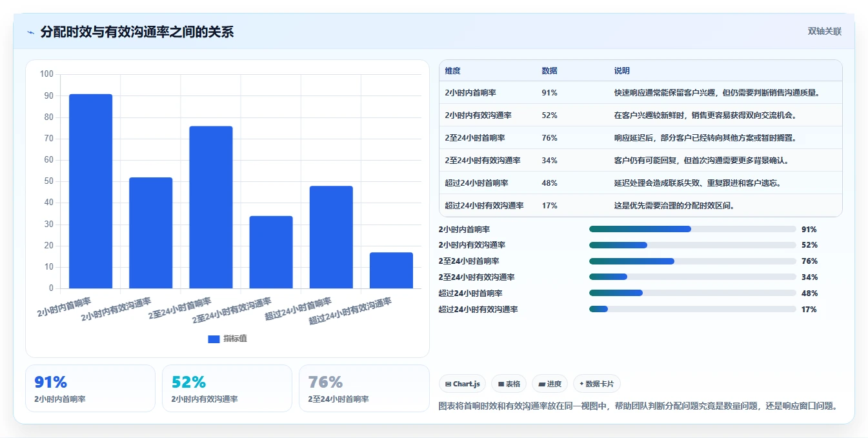
Task: Click the 17% progress bar for 超过24小时有效沟通率
Action: coord(692,310)
